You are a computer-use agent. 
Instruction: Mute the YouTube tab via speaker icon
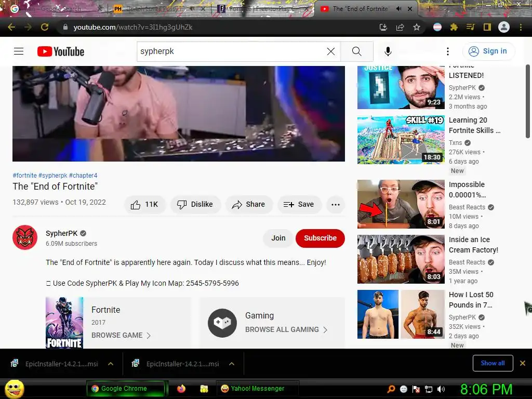pos(398,9)
